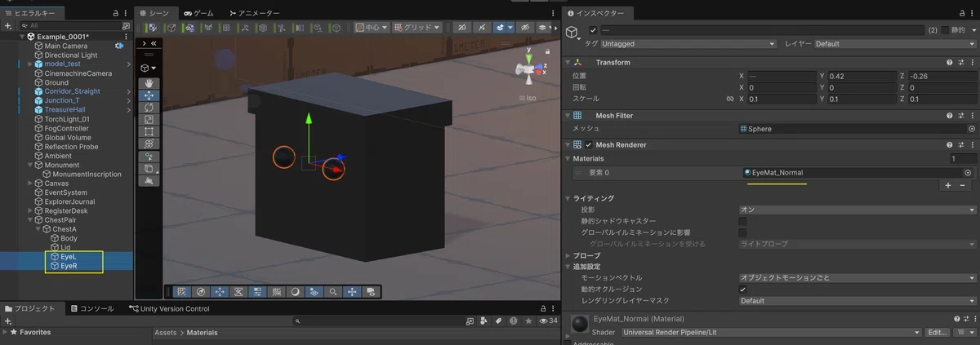
Task: Open object picker for Sphere mesh
Action: point(972,129)
